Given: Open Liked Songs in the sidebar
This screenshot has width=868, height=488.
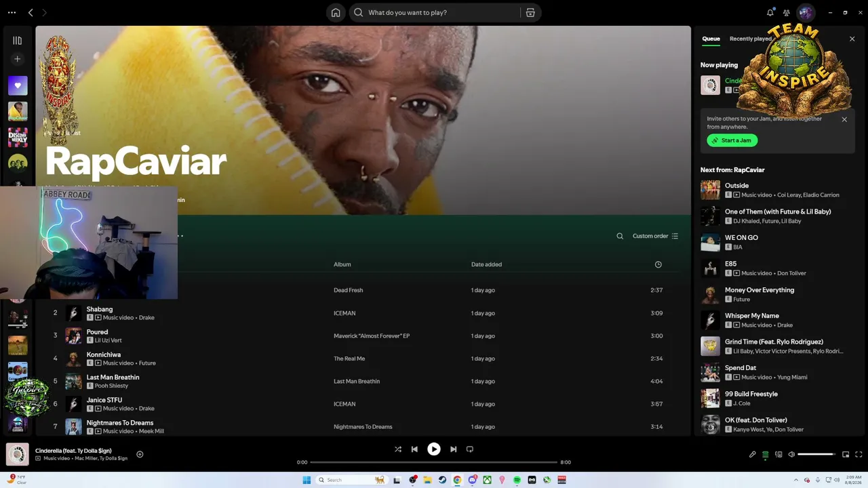Looking at the screenshot, I should tap(18, 85).
